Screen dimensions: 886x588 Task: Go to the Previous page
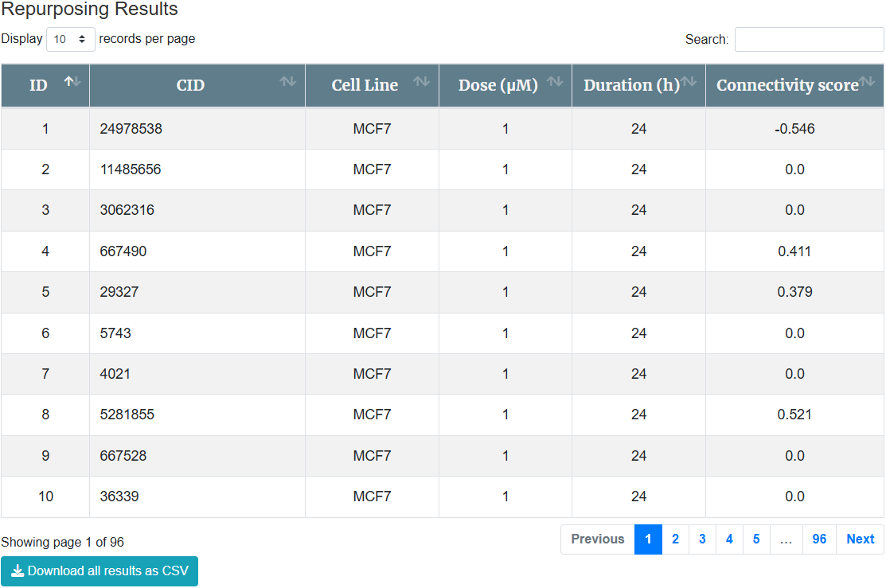tap(598, 539)
